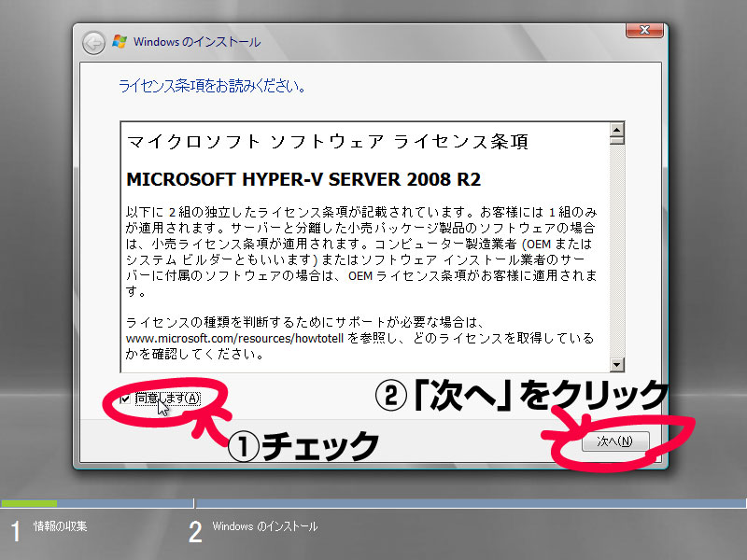Click www.microsoft.com/resources/howtotell text

coord(234,339)
